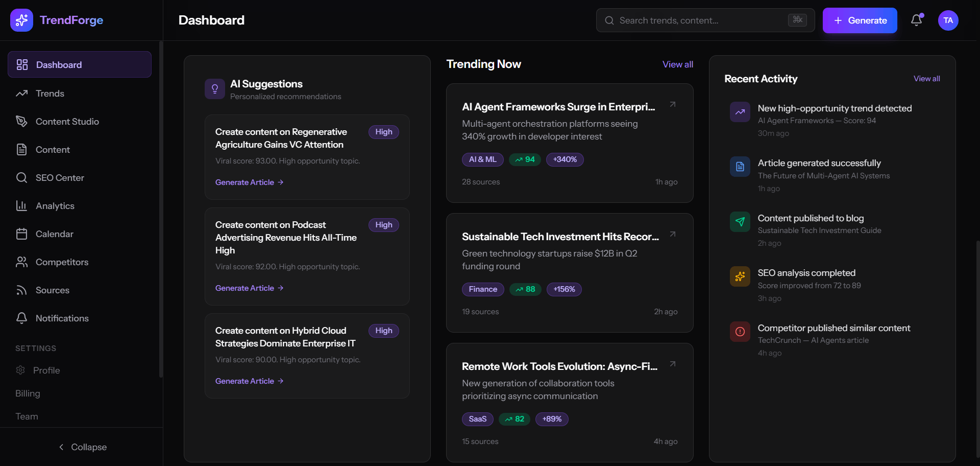Click the Profile gear icon
The image size is (980, 466).
20,370
